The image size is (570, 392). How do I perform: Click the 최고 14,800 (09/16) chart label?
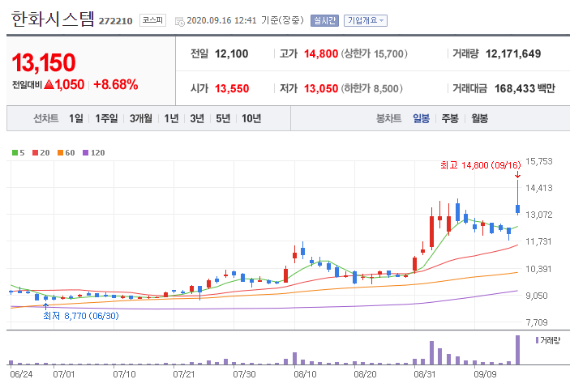pos(481,165)
